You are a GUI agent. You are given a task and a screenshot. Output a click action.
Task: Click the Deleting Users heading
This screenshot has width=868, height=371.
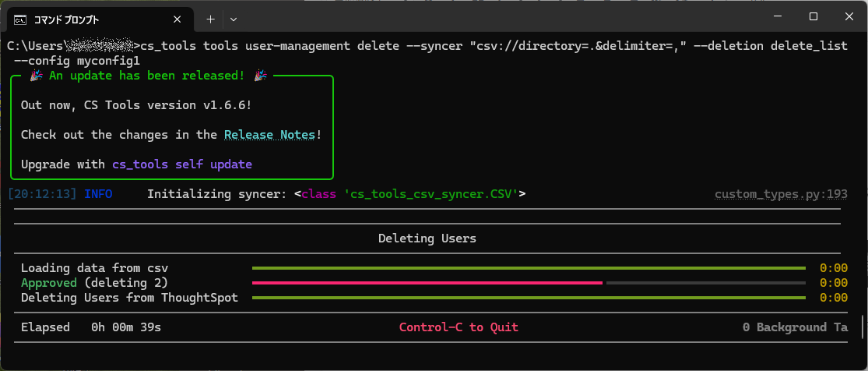point(427,238)
